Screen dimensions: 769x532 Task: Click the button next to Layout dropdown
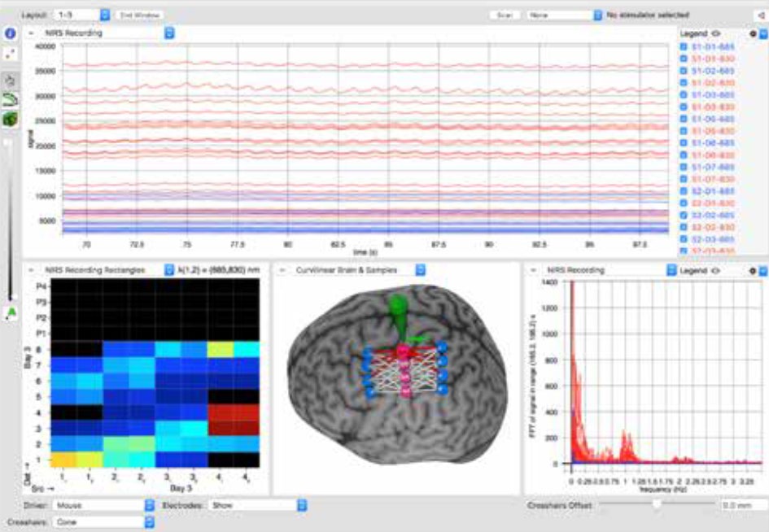point(140,15)
